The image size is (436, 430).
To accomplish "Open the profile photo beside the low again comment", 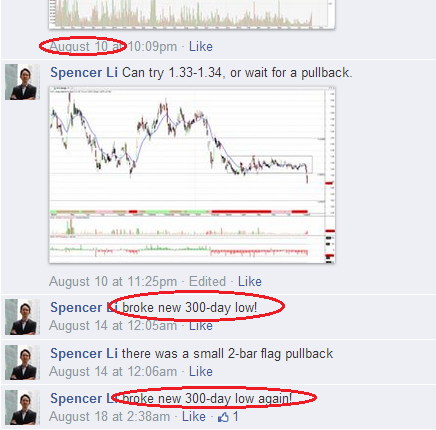I will (22, 407).
